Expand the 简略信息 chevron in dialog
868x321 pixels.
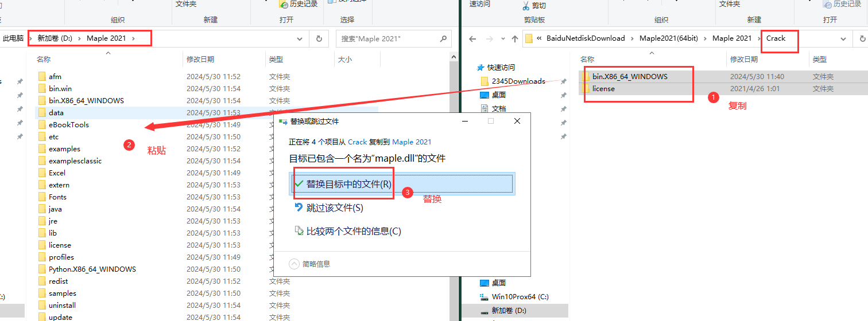pyautogui.click(x=294, y=264)
